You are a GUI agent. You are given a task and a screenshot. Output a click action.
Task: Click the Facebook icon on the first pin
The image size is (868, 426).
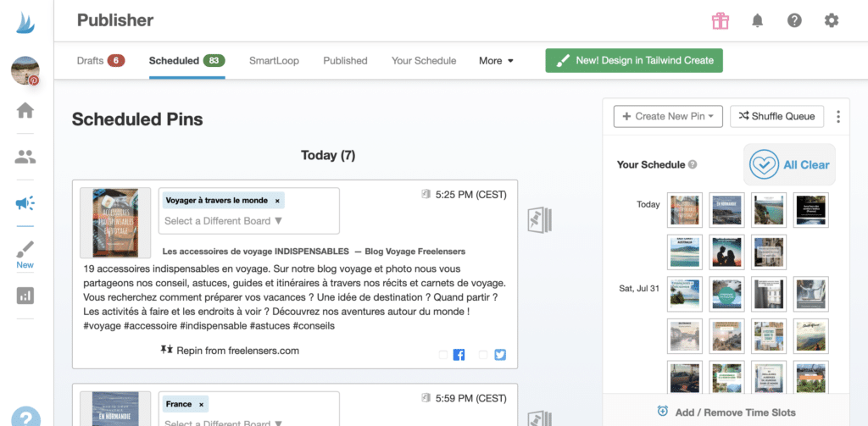pyautogui.click(x=459, y=355)
